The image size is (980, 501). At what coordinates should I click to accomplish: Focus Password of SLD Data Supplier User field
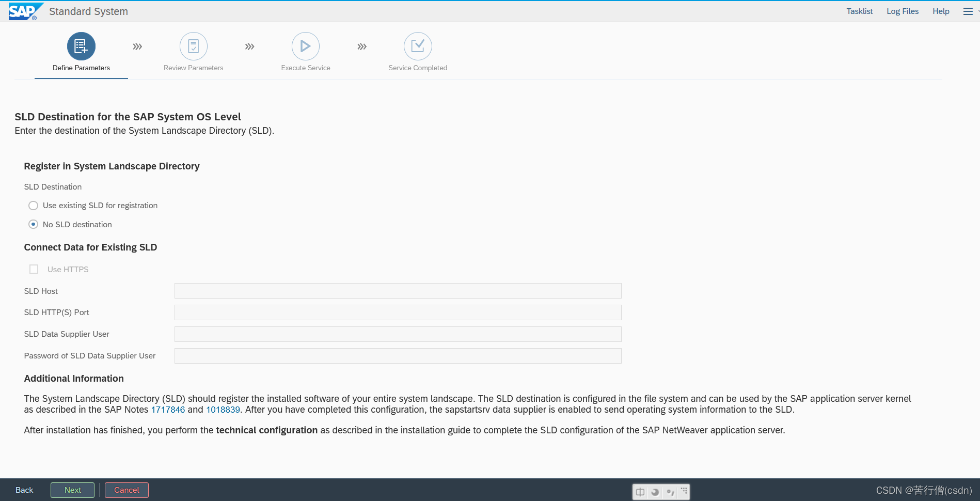click(x=398, y=356)
